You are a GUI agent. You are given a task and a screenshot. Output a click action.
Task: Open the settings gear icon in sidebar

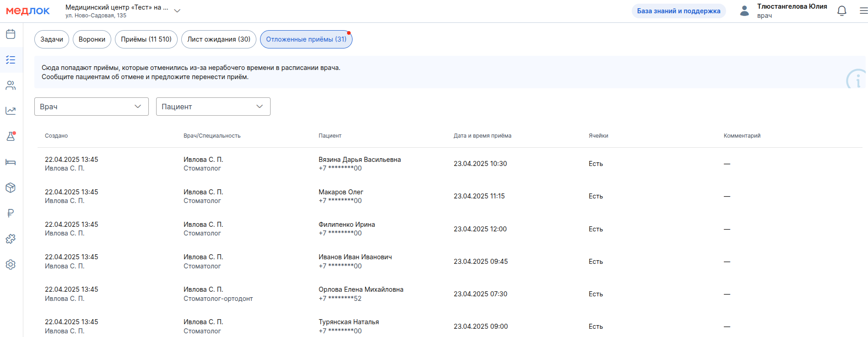11,264
